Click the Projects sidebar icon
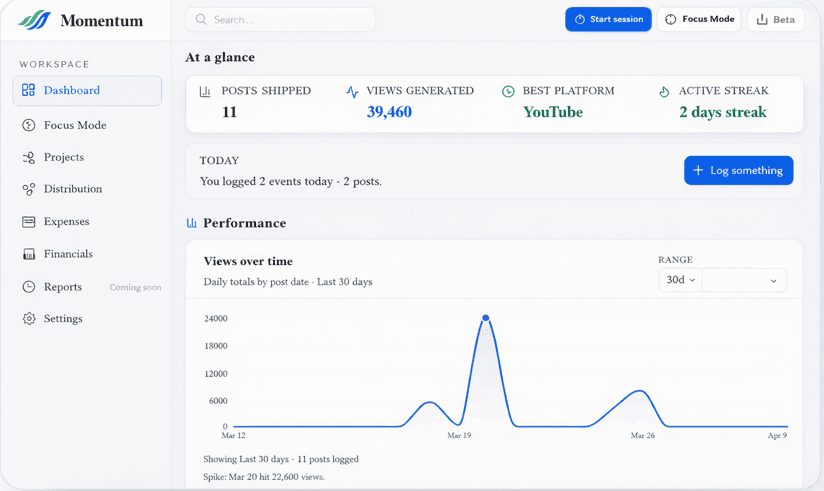 [x=29, y=157]
